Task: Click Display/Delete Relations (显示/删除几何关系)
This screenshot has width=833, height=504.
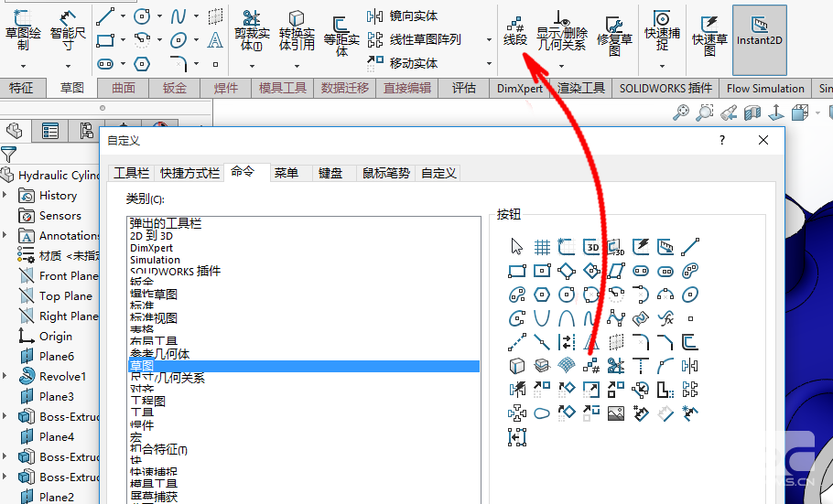Action: click(561, 31)
